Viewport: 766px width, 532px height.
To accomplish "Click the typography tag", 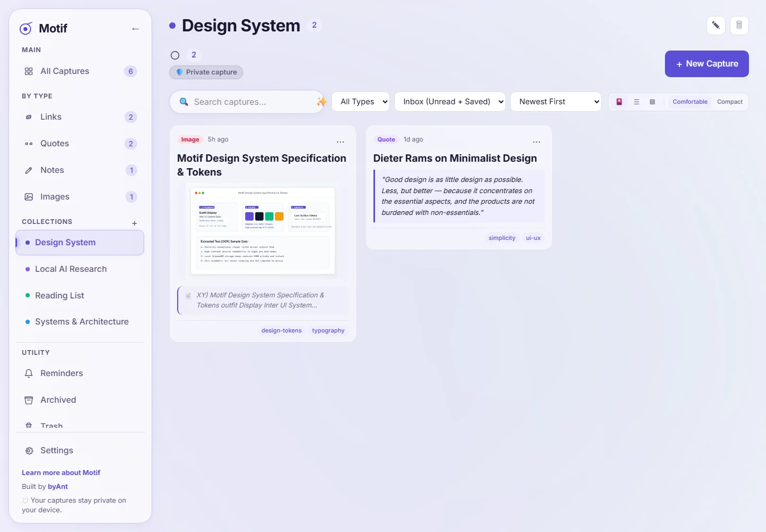I will coord(328,330).
